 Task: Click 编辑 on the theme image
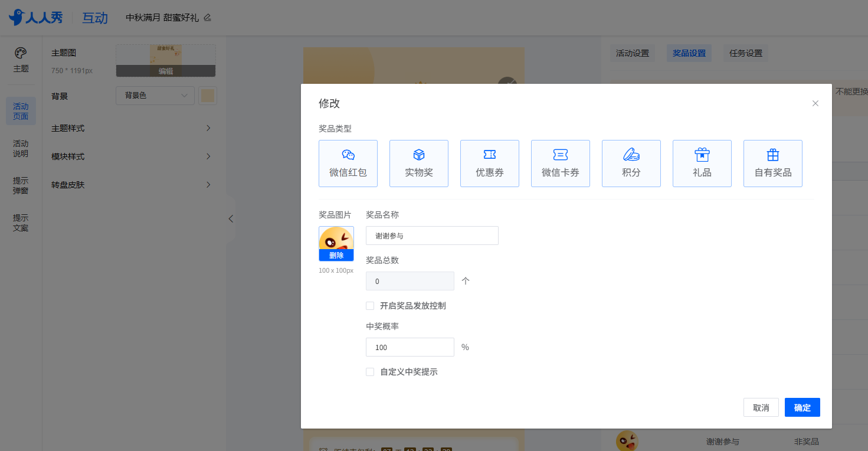[166, 71]
